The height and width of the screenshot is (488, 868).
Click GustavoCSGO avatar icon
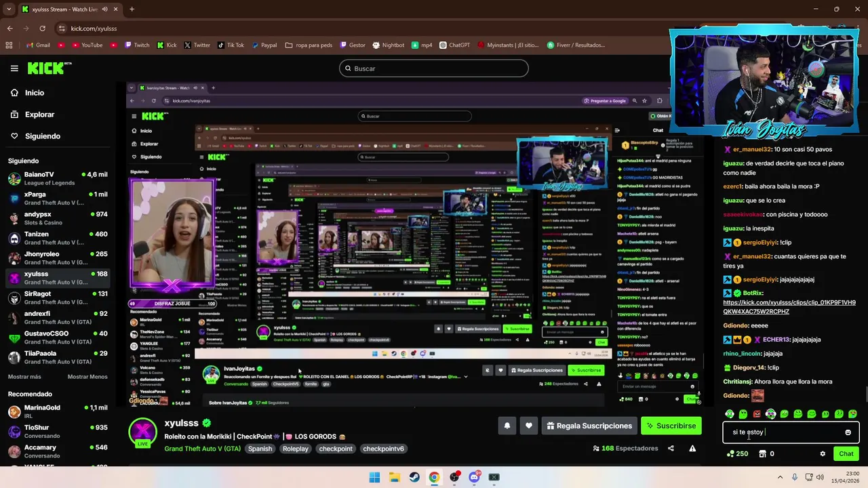[14, 338]
